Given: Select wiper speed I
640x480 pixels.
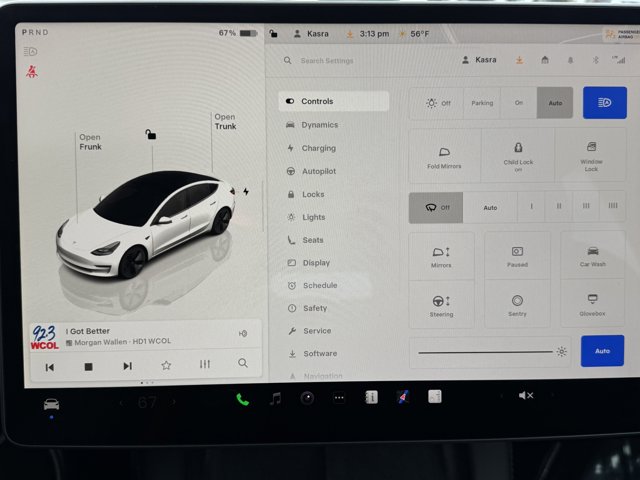Looking at the screenshot, I should click(531, 207).
